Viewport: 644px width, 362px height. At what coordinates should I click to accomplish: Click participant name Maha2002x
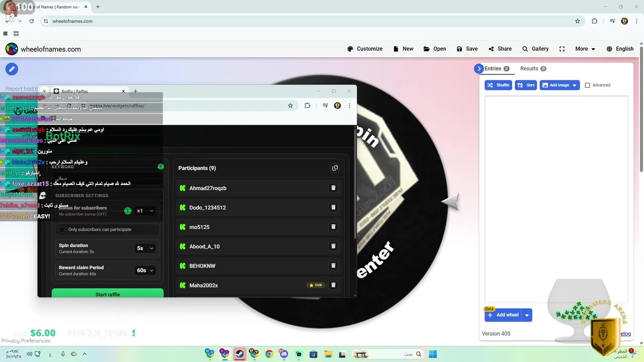[x=204, y=286]
